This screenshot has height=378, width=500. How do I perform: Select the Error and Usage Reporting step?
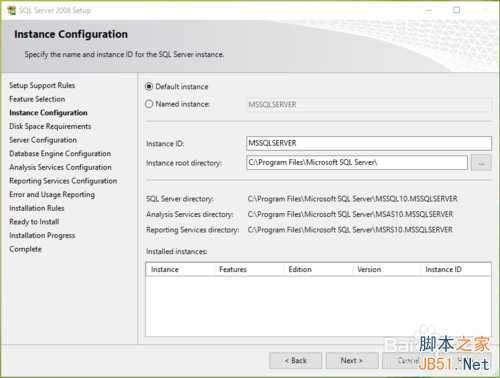(52, 194)
